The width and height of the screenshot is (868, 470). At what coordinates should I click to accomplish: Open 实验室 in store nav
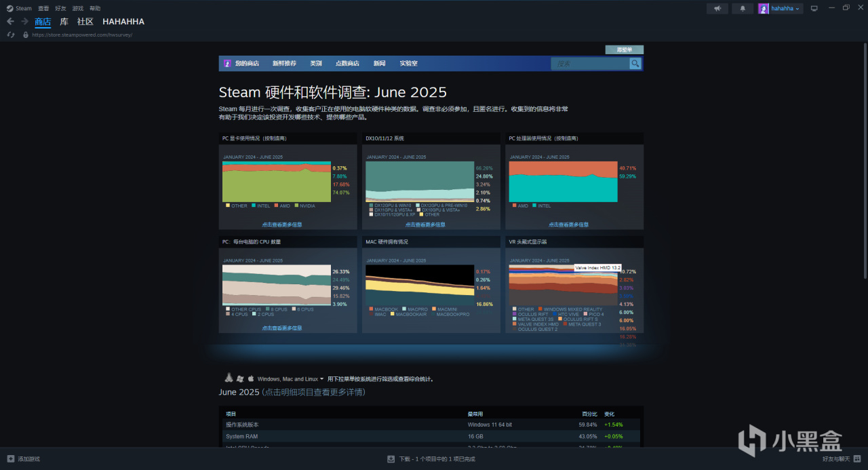(408, 63)
